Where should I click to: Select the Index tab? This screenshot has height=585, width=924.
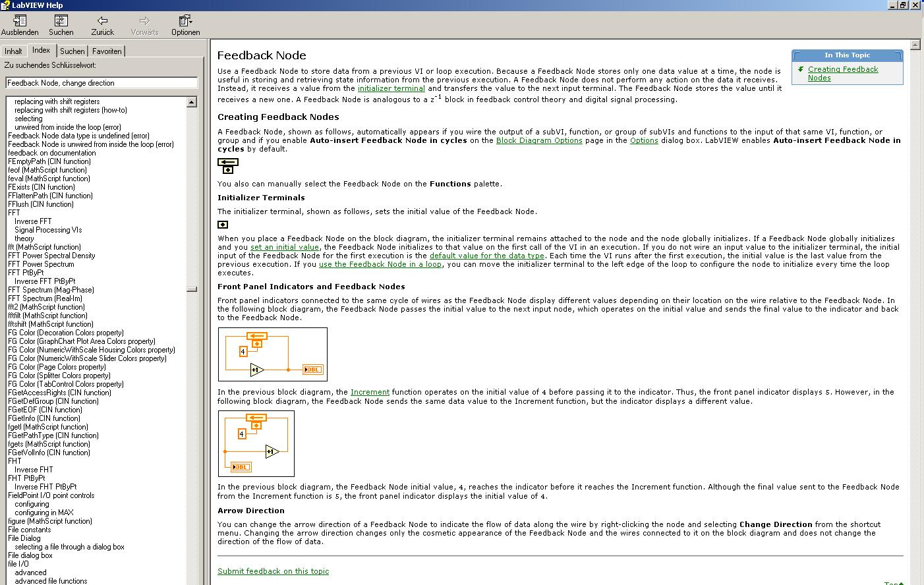(41, 50)
